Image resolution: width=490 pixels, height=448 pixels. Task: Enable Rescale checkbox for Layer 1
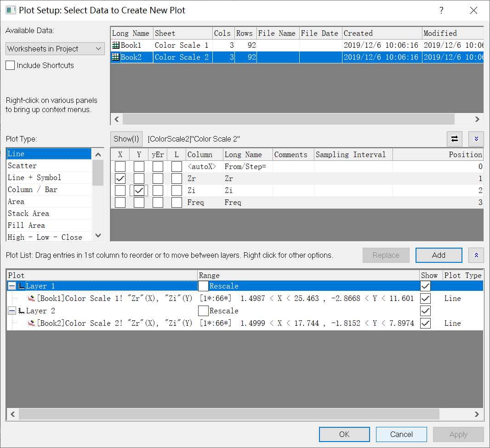tap(204, 286)
